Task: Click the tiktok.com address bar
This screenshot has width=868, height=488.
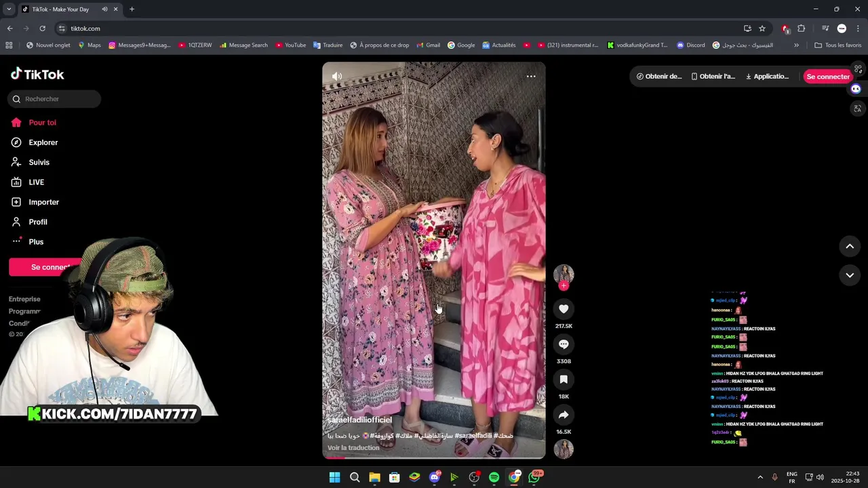Action: pyautogui.click(x=400, y=28)
